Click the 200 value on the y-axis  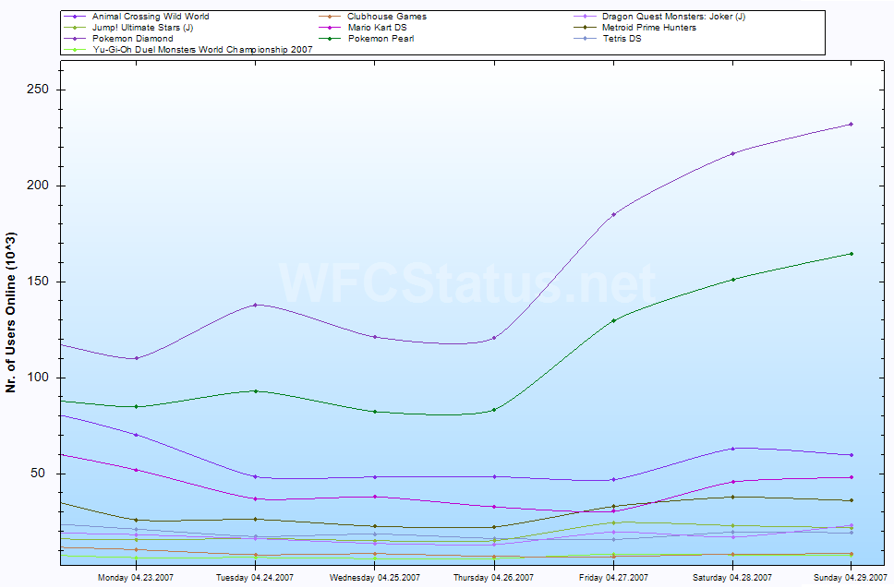[x=38, y=186]
